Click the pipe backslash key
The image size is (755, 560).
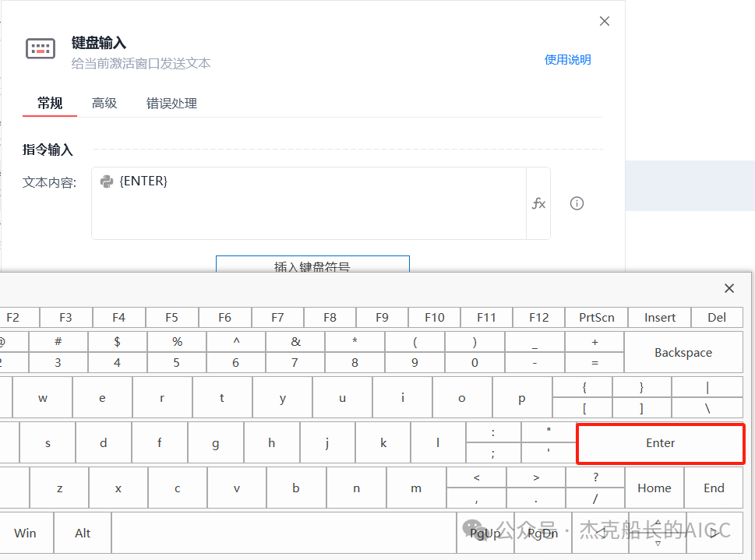click(x=707, y=398)
